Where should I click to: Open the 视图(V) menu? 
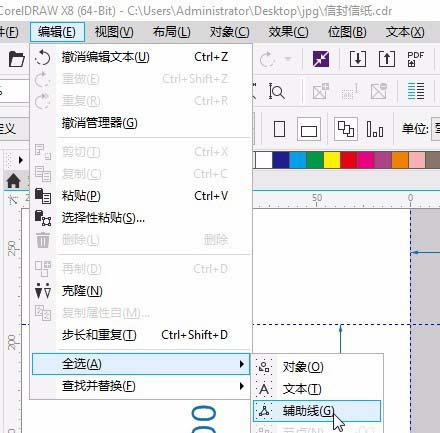pyautogui.click(x=114, y=32)
